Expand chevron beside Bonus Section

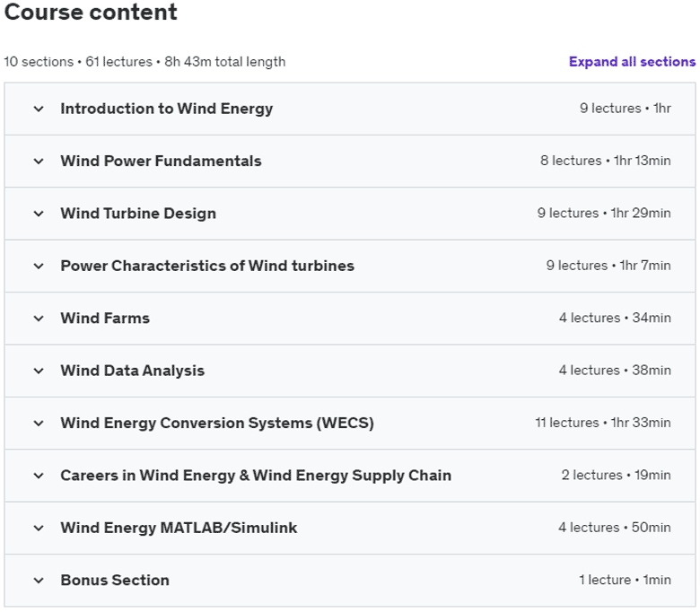click(x=39, y=581)
